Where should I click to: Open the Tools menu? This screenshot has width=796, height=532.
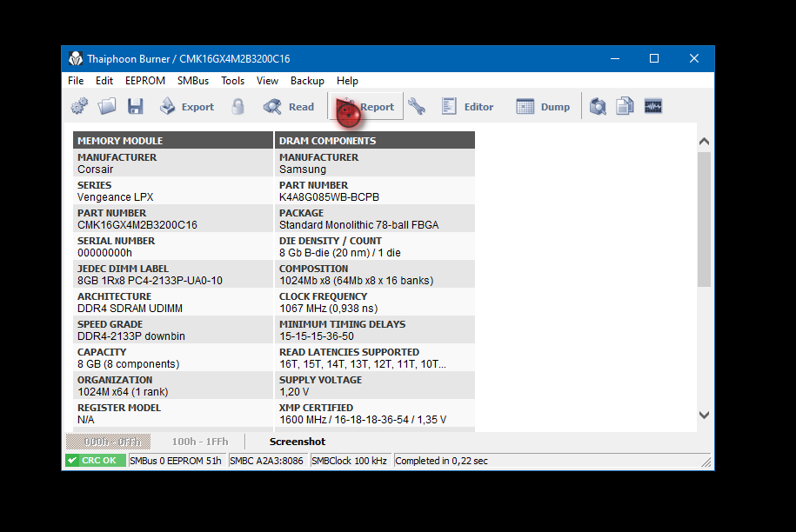coord(232,81)
